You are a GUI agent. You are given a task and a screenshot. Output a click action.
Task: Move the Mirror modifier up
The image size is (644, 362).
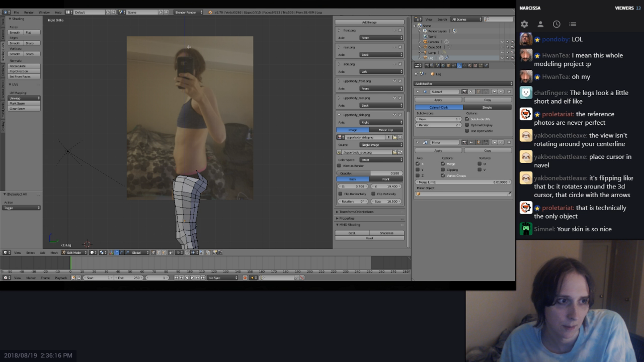tap(494, 142)
